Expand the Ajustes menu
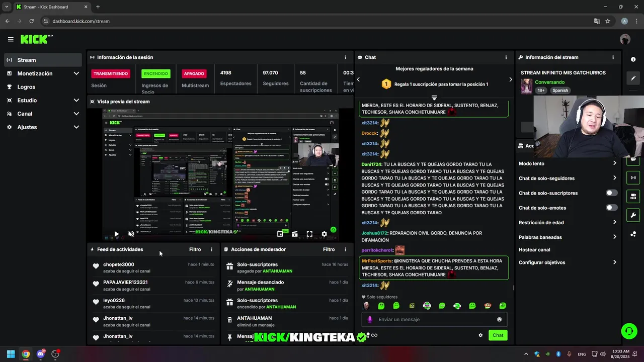The image size is (644, 362). click(43, 127)
